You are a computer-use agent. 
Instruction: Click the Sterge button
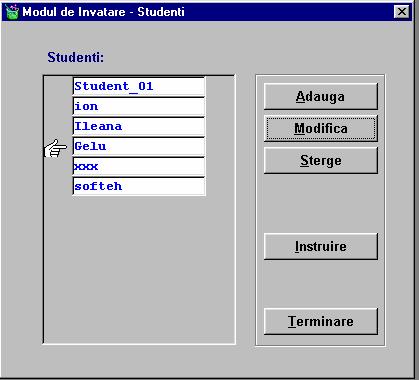(x=321, y=160)
